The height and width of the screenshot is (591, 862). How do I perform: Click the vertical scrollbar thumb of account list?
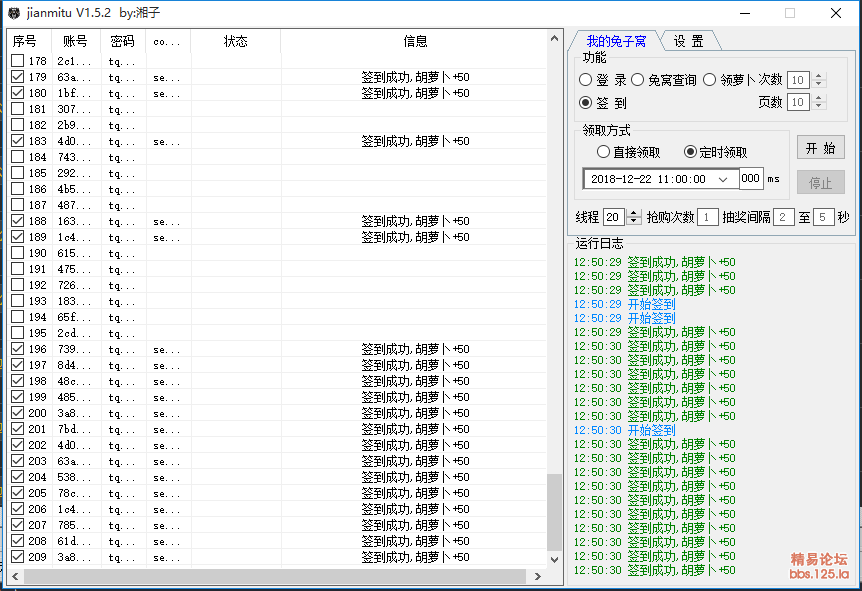pyautogui.click(x=554, y=512)
